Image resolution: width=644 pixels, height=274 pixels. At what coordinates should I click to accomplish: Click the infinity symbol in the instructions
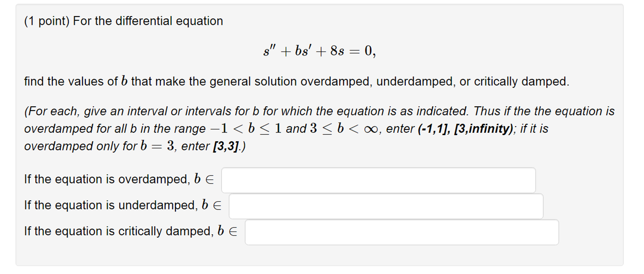coord(370,129)
